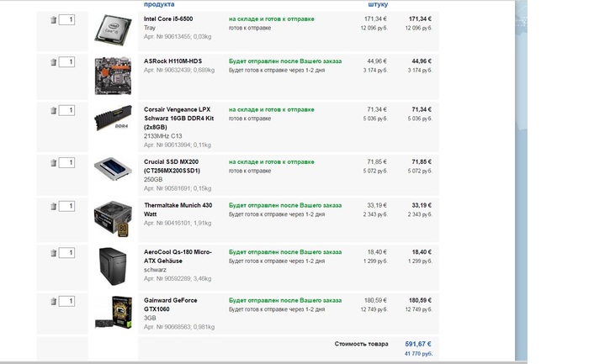This screenshot has width=589, height=364.
Task: Follow Corsair Vengeance LPX Schwarz 16GB link
Action: click(178, 119)
